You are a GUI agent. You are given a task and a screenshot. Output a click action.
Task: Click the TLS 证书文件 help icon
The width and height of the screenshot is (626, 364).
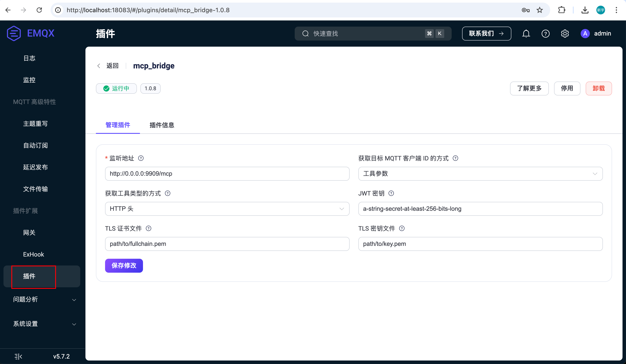[x=149, y=228]
